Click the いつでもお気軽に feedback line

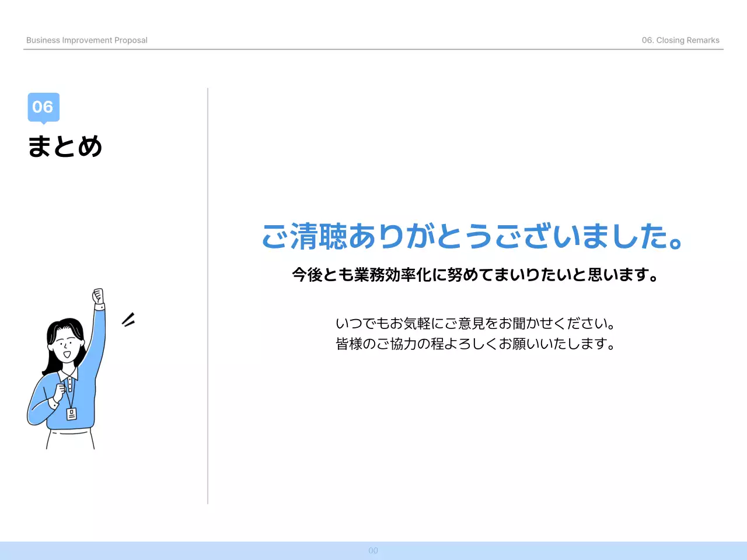click(x=476, y=324)
